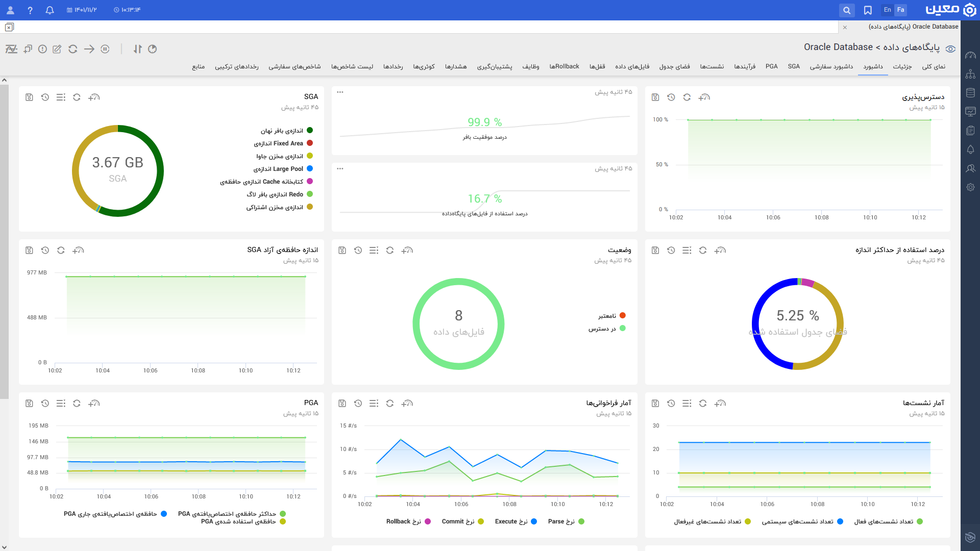This screenshot has height=551, width=980.
Task: Save the آمار فراخوانی‌ها panel
Action: [x=342, y=403]
